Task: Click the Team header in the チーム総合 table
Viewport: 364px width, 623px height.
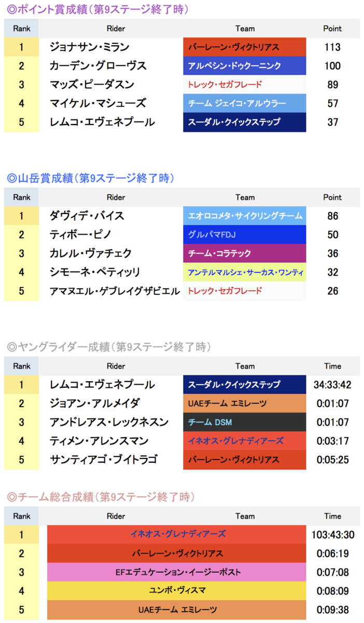Action: [x=245, y=516]
